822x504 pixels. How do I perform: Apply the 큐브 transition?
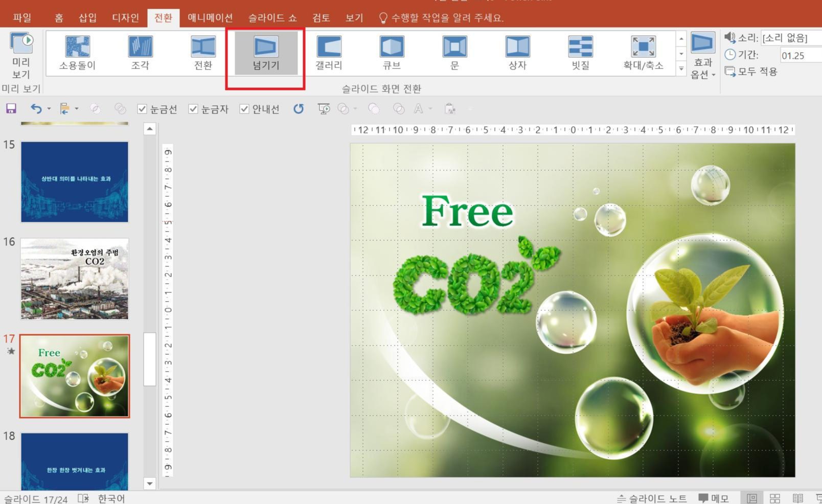click(392, 53)
